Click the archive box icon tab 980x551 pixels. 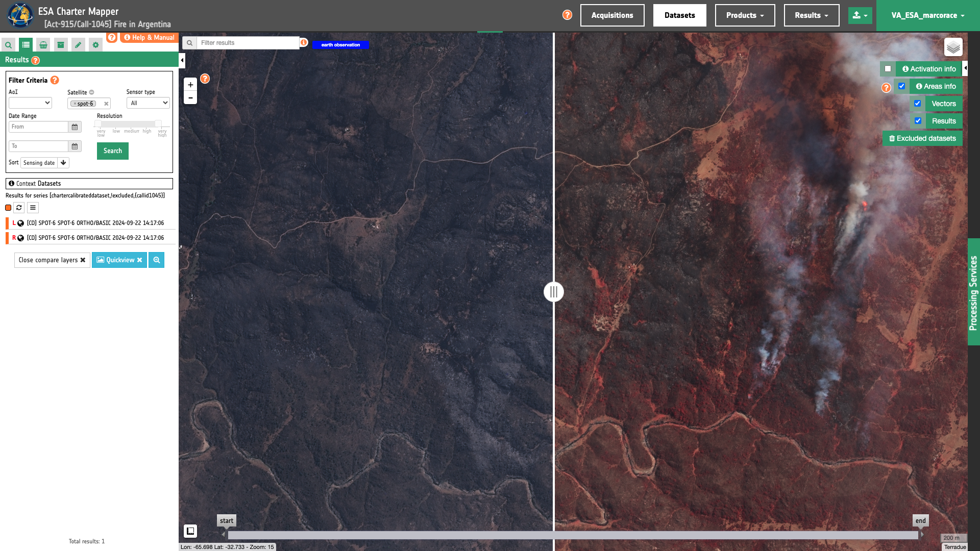(x=61, y=45)
